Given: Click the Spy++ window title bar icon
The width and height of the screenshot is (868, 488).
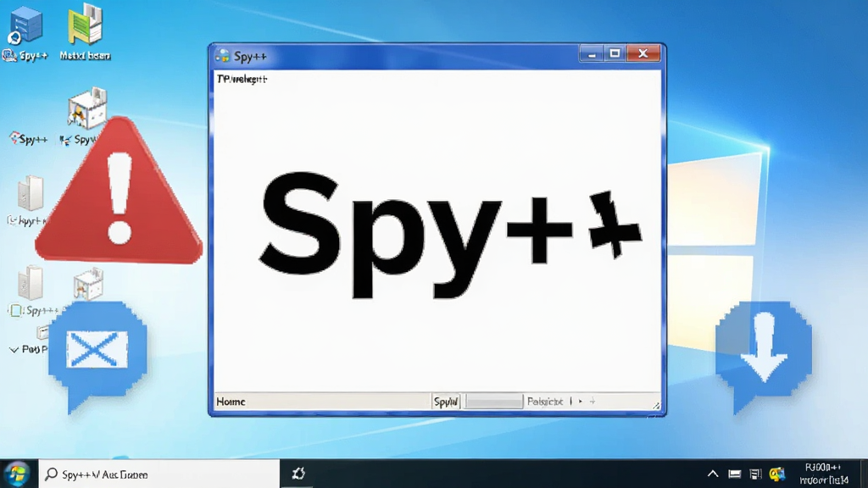Looking at the screenshot, I should pyautogui.click(x=223, y=56).
